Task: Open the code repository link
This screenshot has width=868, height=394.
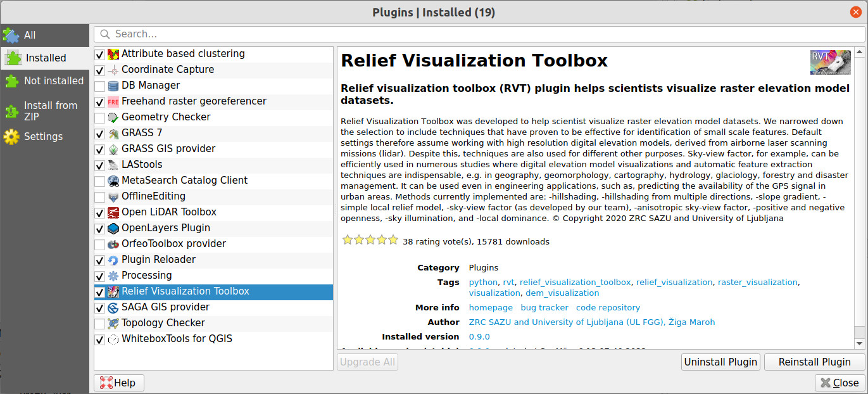Action: coord(608,307)
